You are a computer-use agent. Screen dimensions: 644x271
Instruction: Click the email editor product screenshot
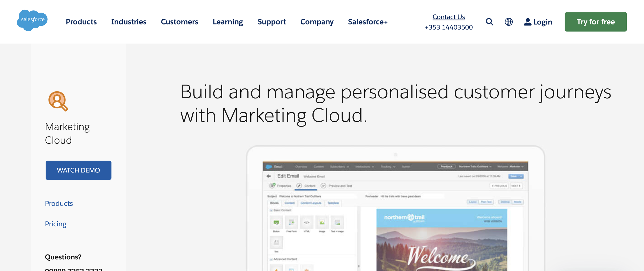395,209
